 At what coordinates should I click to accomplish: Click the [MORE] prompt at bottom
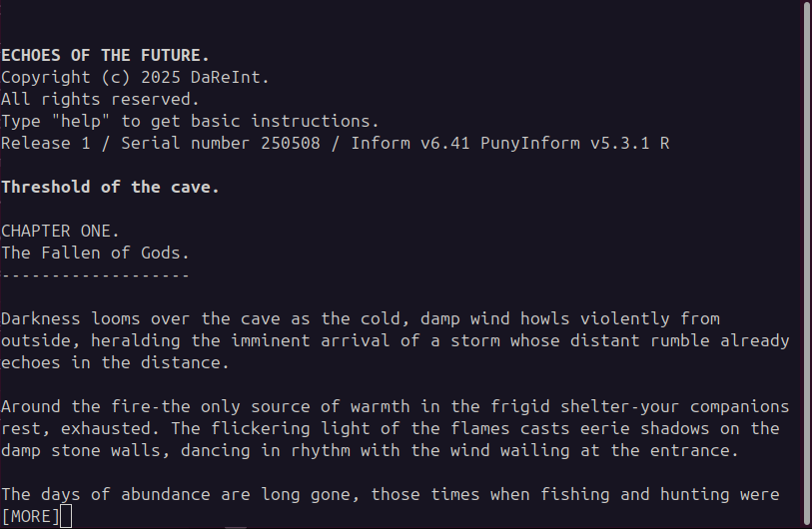[x=31, y=516]
